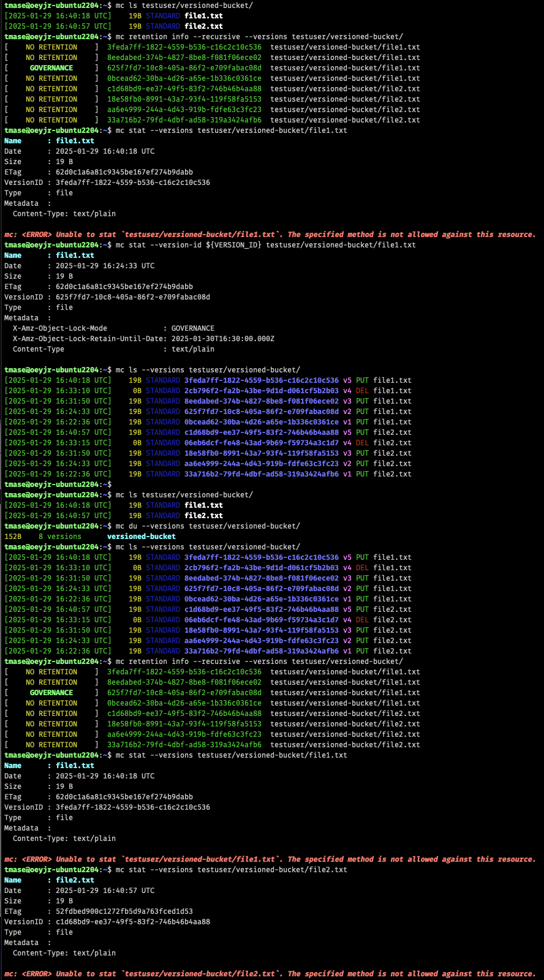Click the X-Amz-Object-Lock-Retain-Until-Date metadata line
This screenshot has height=980, width=544.
pyautogui.click(x=143, y=339)
